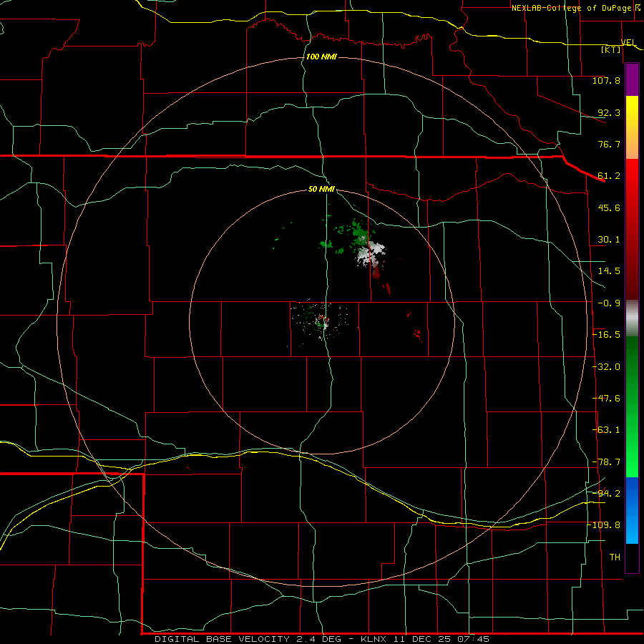
Task: Click the 45.6 velocity scale value
Action: pos(609,208)
